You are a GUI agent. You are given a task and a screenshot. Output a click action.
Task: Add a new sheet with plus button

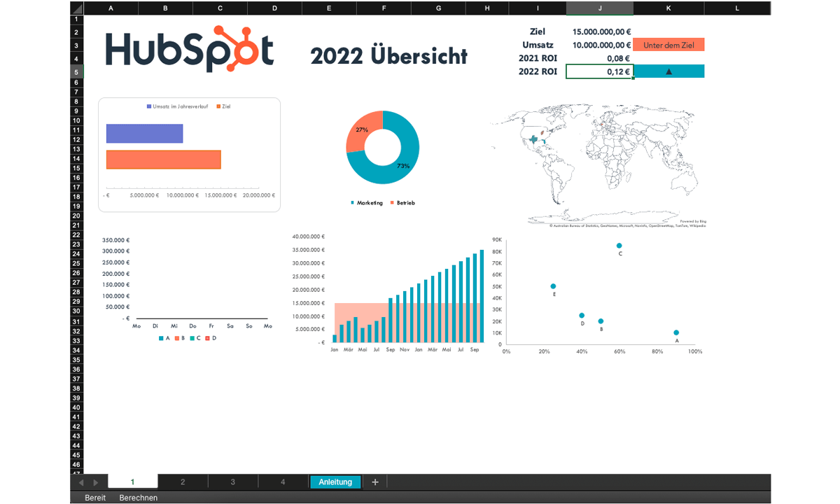pos(375,482)
